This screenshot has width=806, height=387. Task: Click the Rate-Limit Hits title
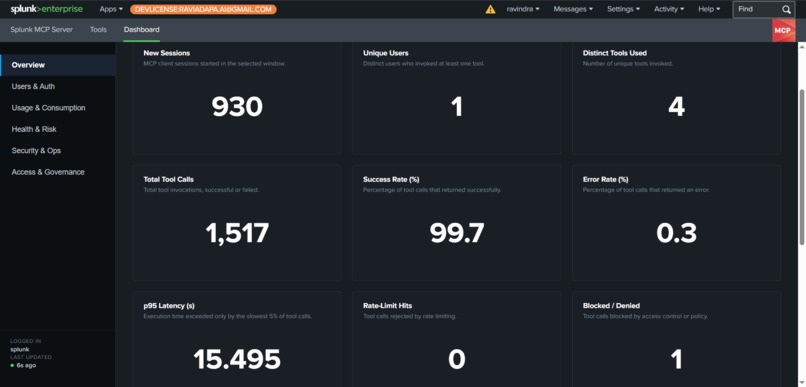[387, 306]
